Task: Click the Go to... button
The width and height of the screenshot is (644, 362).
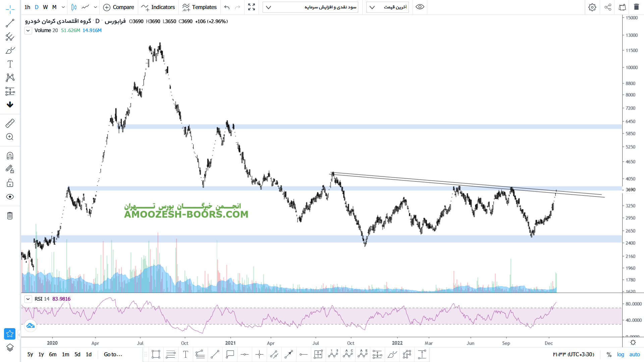Action: click(x=113, y=354)
